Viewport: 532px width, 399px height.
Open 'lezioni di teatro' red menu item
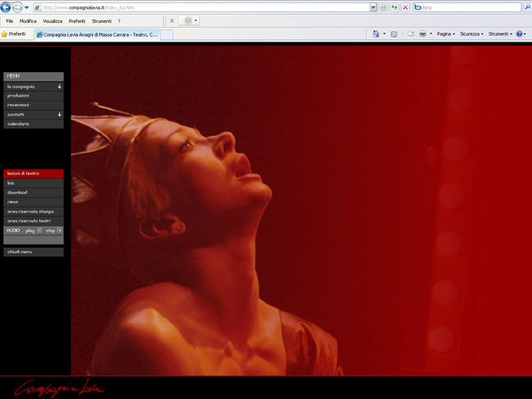click(34, 173)
